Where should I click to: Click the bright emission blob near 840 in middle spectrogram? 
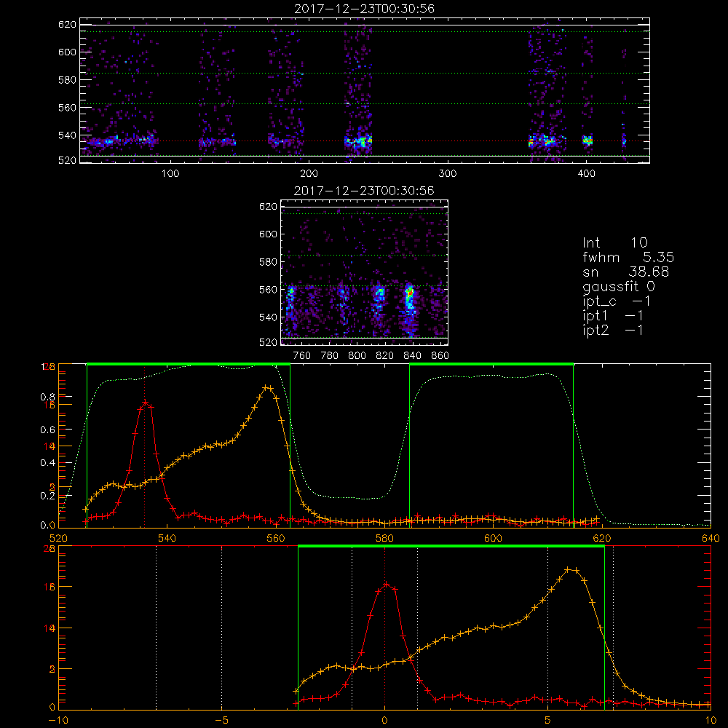(409, 297)
